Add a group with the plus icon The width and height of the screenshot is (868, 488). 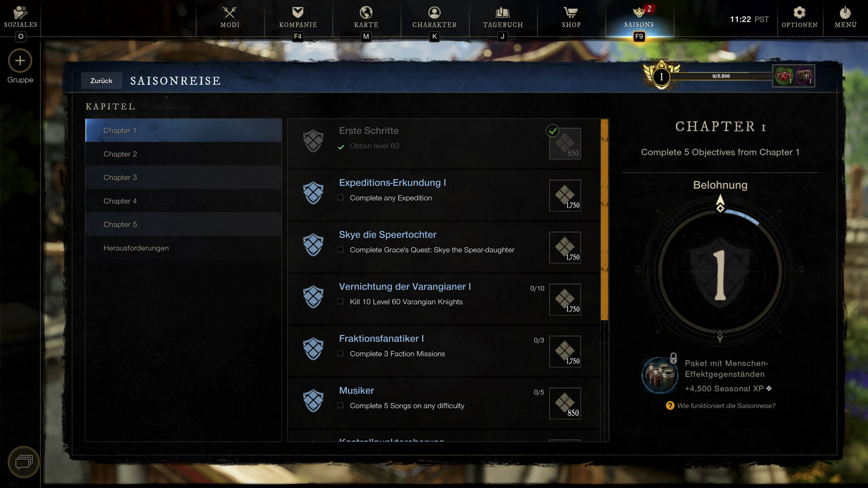pos(20,61)
